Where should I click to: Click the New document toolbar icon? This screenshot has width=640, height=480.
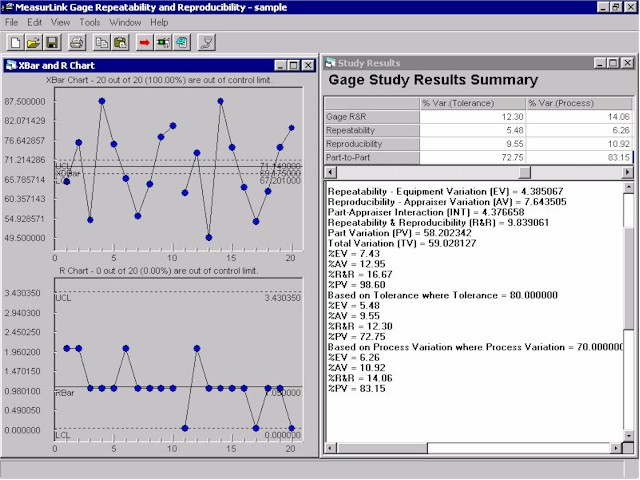(16, 42)
